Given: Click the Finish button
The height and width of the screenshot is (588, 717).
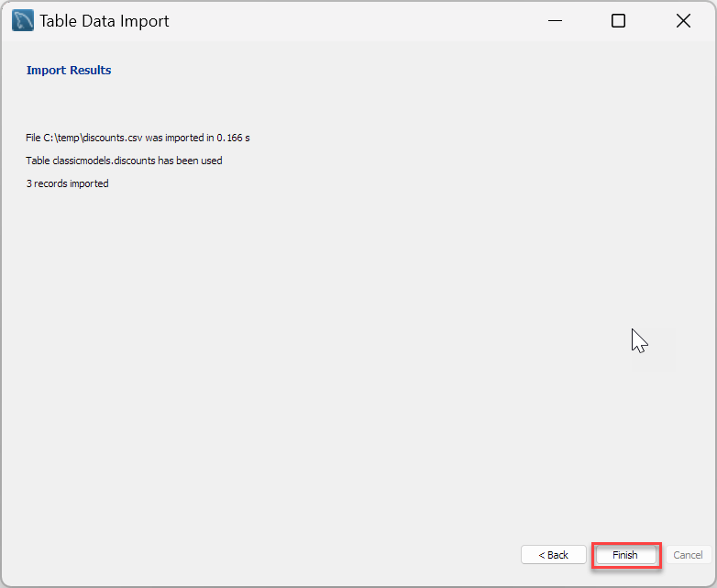Looking at the screenshot, I should point(624,555).
